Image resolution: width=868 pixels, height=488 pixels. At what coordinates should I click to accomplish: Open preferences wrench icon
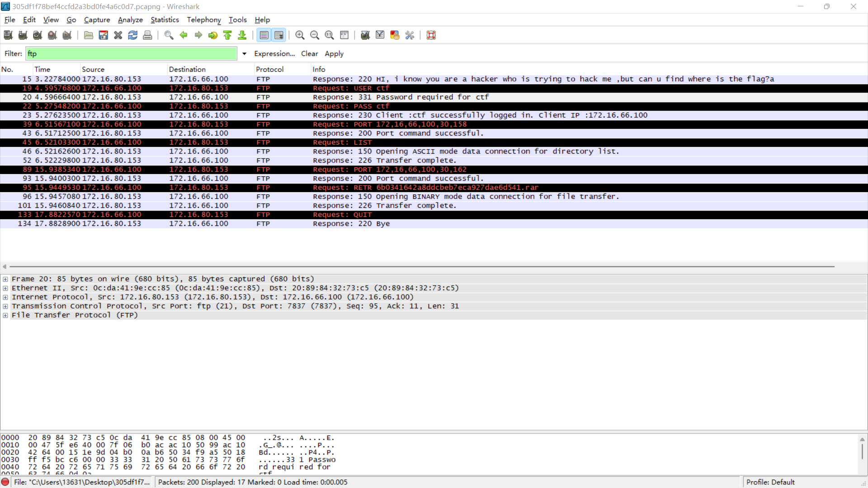click(x=410, y=35)
